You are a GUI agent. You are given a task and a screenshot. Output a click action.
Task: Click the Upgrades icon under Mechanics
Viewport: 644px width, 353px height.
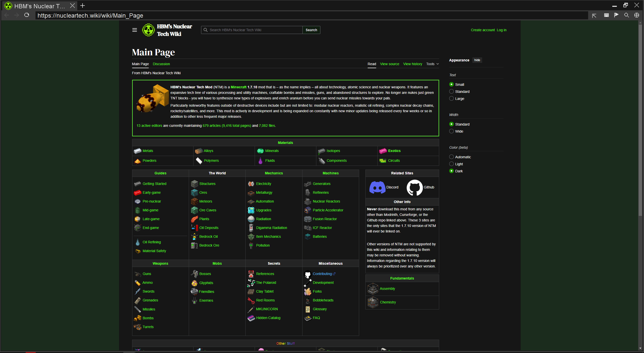tap(251, 210)
